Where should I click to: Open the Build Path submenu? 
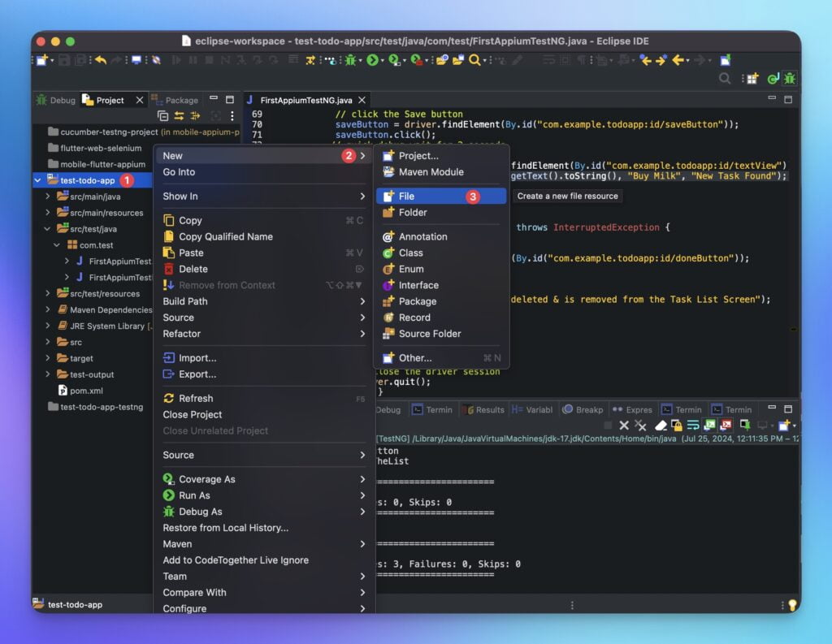tap(264, 301)
